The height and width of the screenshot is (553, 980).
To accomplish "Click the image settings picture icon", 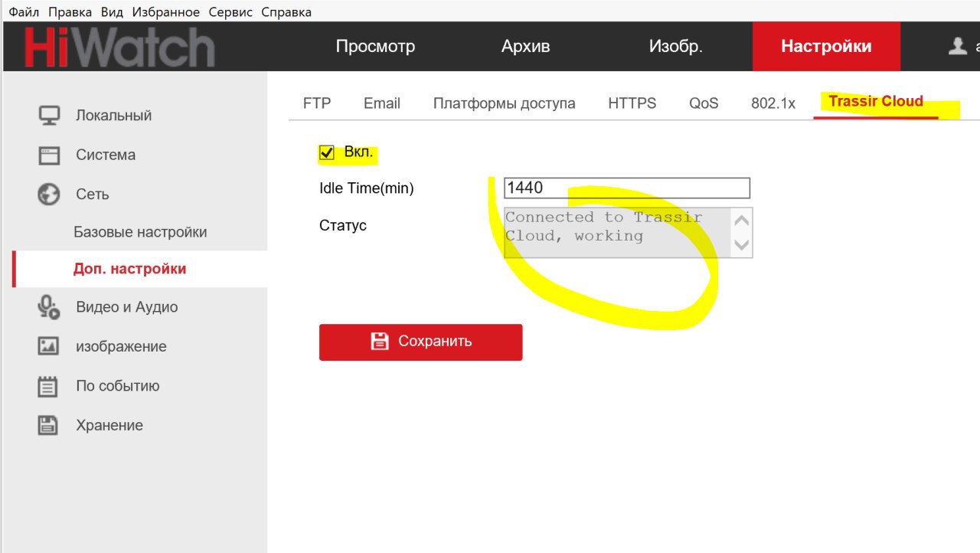I will coord(48,346).
